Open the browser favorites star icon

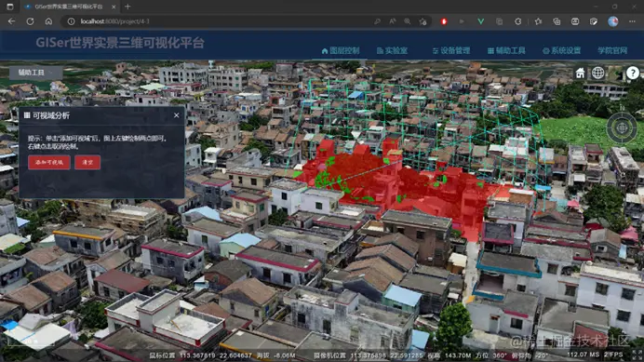click(x=538, y=21)
